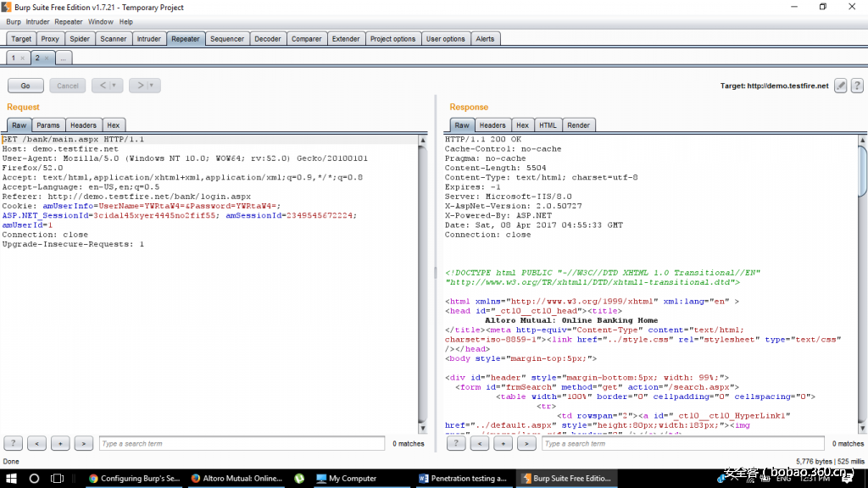Click the ? icon next to the request search bar
The height and width of the screenshot is (488, 868).
14,442
